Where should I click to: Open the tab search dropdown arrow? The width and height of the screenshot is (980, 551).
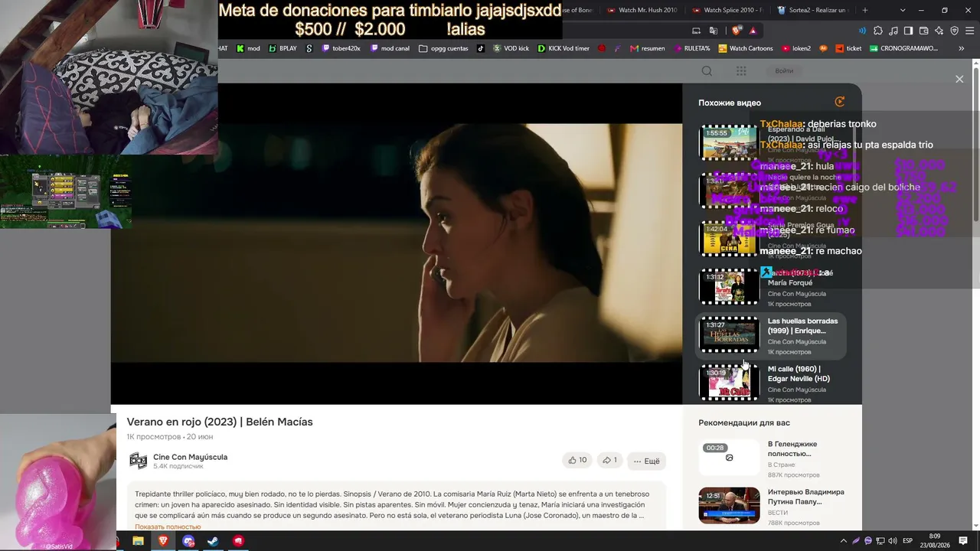pyautogui.click(x=903, y=10)
